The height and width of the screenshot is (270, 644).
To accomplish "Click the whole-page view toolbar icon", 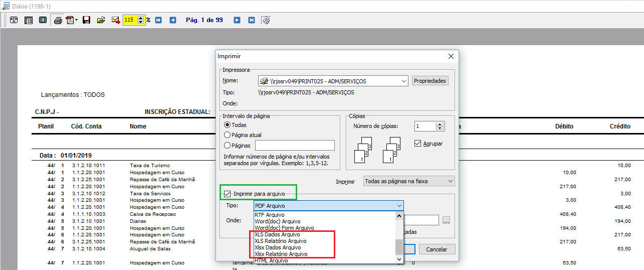I will point(43,20).
